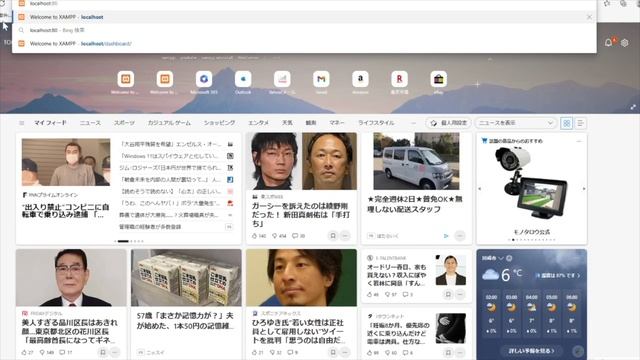Open the 6°C current temperature reading

click(x=511, y=275)
